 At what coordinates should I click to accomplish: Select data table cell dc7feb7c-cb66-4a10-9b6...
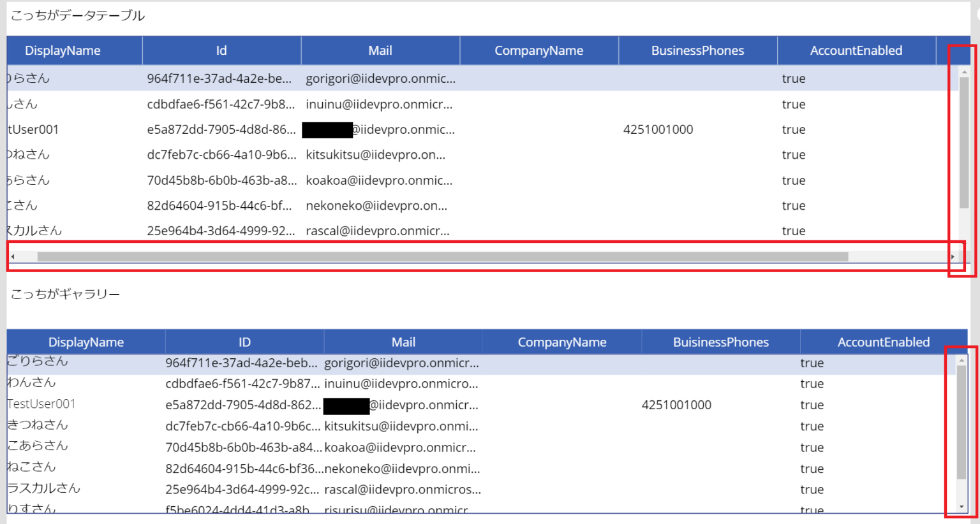click(x=222, y=155)
